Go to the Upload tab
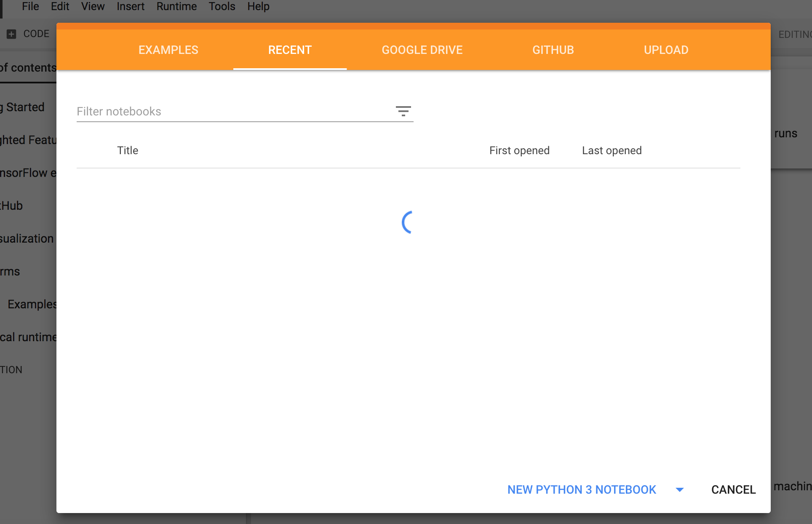The height and width of the screenshot is (524, 812). tap(666, 50)
